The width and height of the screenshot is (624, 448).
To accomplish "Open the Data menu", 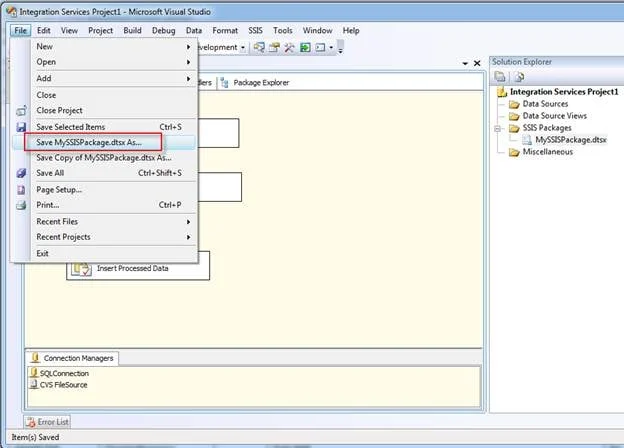I will click(x=194, y=31).
